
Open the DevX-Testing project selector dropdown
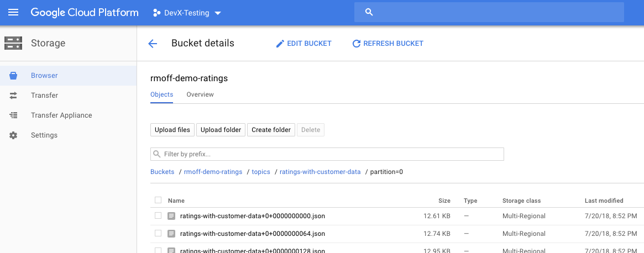click(187, 13)
